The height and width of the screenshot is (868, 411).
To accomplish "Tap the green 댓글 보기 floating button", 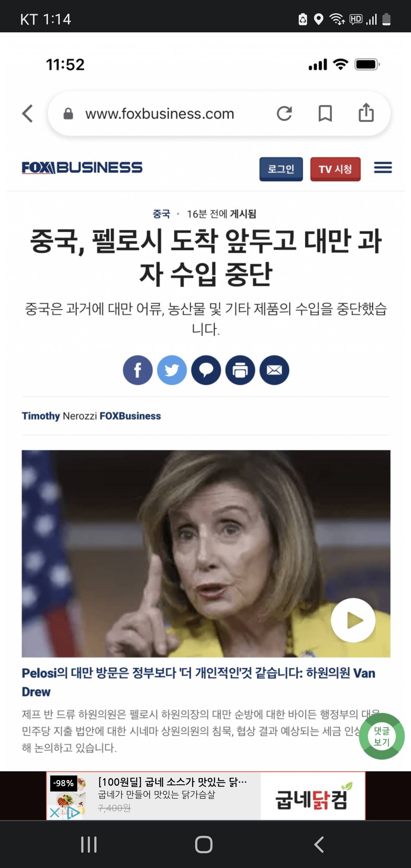I will [x=382, y=736].
